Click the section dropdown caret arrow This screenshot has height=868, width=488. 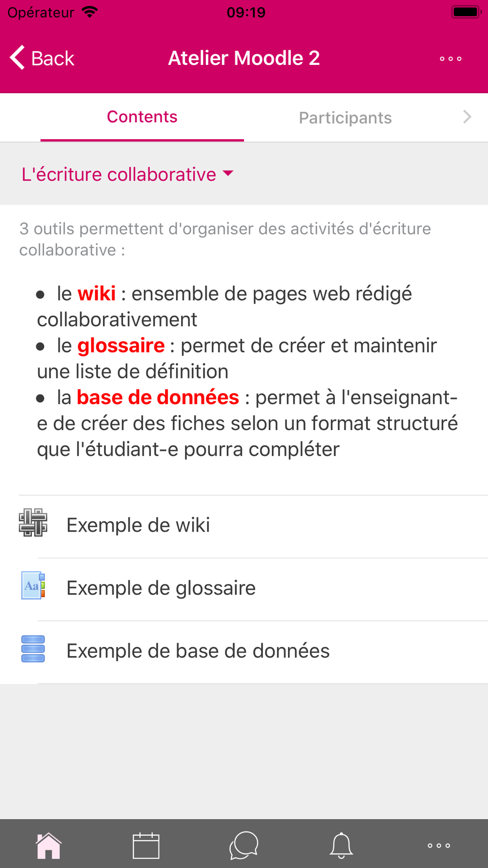[228, 173]
